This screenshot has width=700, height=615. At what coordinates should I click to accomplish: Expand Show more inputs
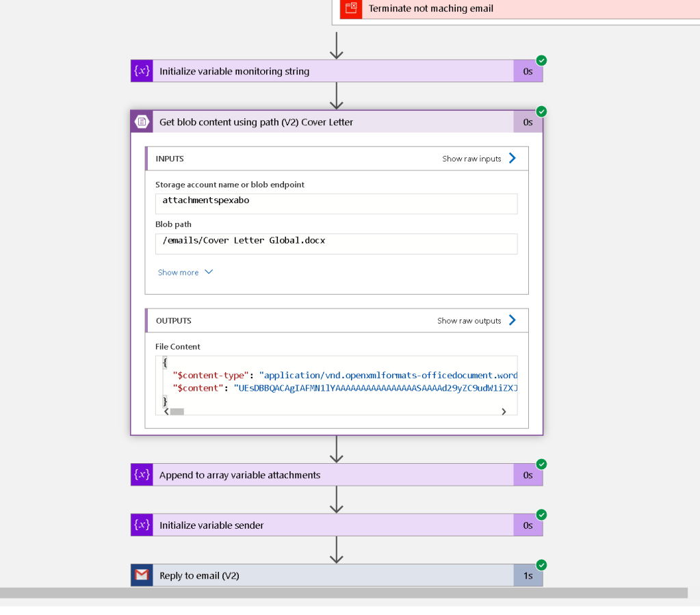(x=178, y=272)
